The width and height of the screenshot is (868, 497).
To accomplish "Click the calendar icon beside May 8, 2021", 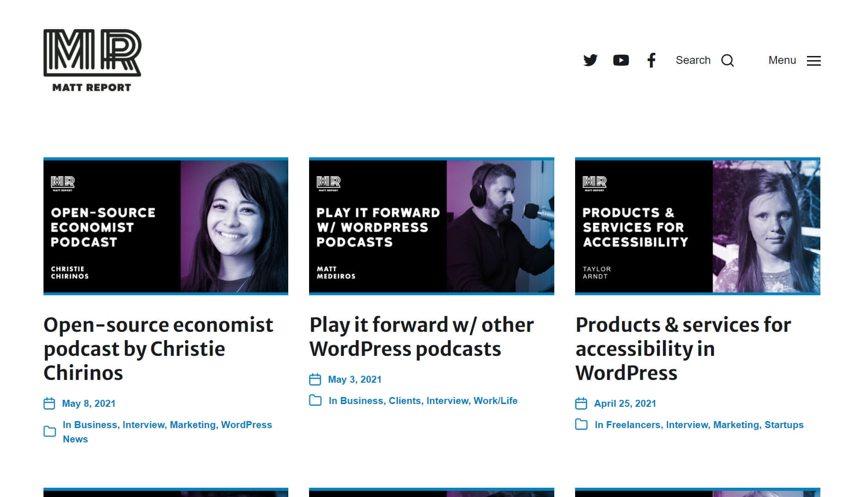I will (50, 403).
